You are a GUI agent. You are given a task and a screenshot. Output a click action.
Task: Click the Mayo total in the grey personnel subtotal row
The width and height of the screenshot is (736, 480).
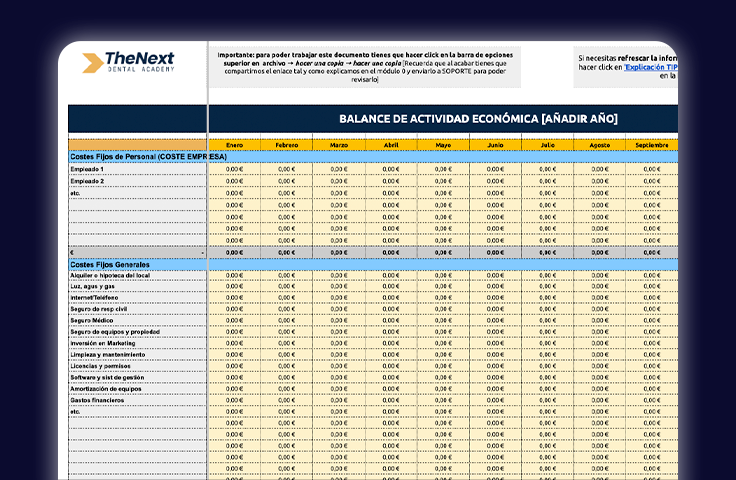click(x=443, y=252)
